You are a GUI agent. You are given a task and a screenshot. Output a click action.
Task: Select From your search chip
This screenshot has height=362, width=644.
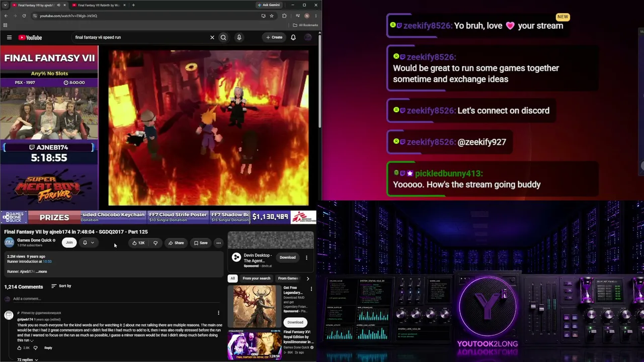(257, 279)
